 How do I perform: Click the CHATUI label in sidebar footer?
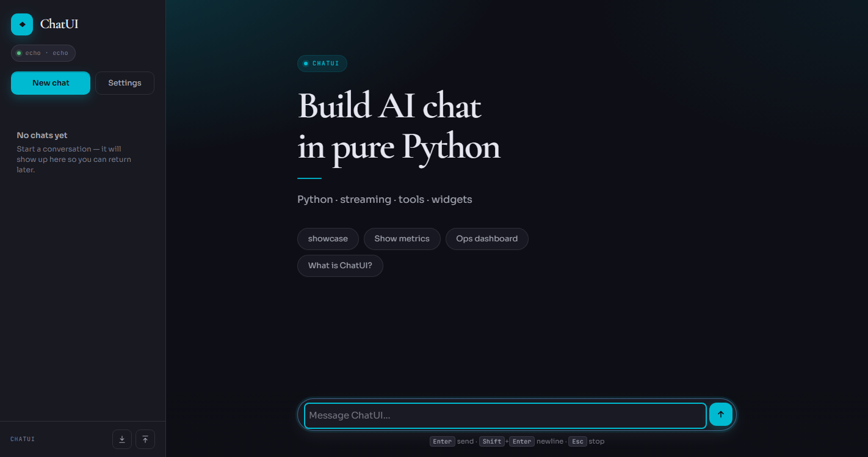point(23,439)
